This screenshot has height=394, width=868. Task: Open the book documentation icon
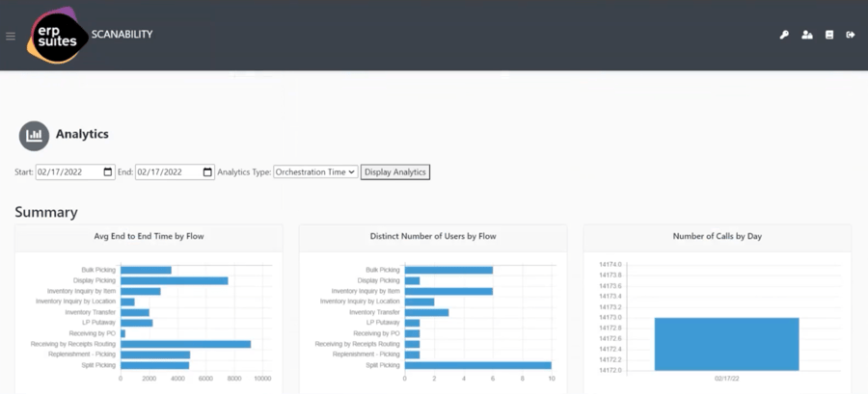click(829, 36)
